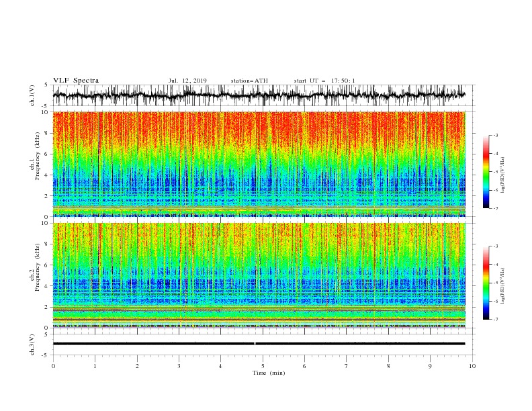
Task: Select the date text "Jul. 12, 2019"
Action: pyautogui.click(x=187, y=81)
